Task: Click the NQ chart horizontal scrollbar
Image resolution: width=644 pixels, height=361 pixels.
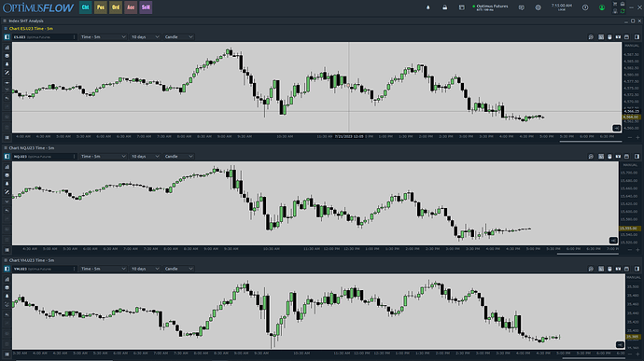Action: pyautogui.click(x=588, y=254)
